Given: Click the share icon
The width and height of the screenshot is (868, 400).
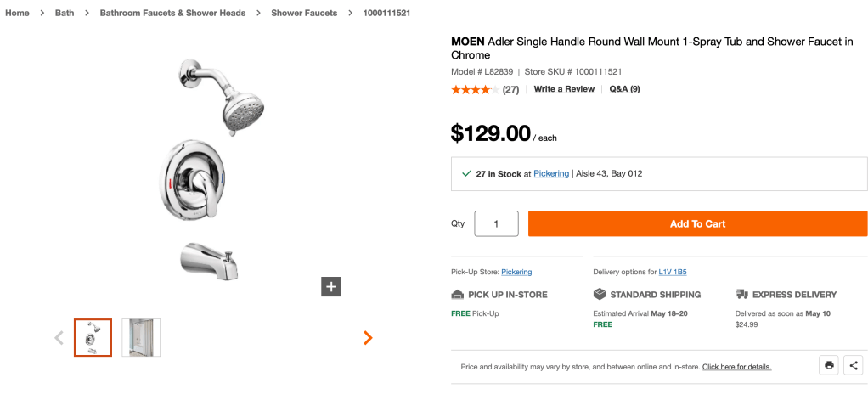Looking at the screenshot, I should (x=854, y=365).
